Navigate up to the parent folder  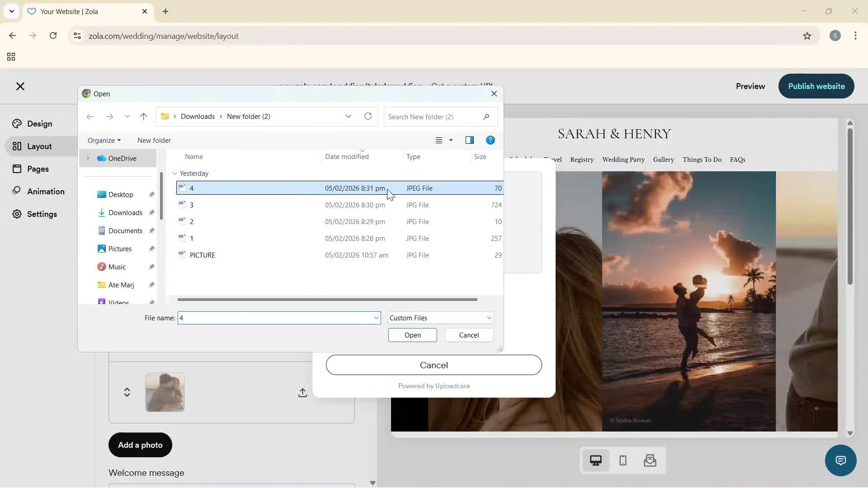pyautogui.click(x=143, y=116)
